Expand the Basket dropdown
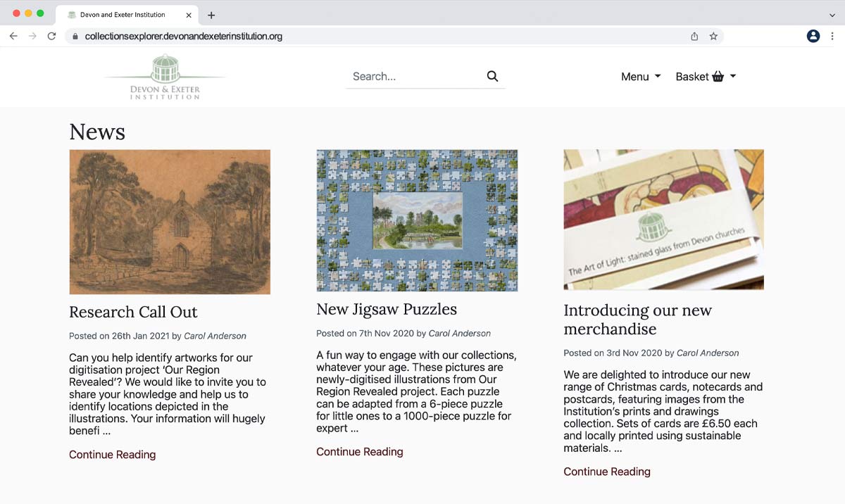Image resolution: width=845 pixels, height=504 pixels. [x=705, y=77]
